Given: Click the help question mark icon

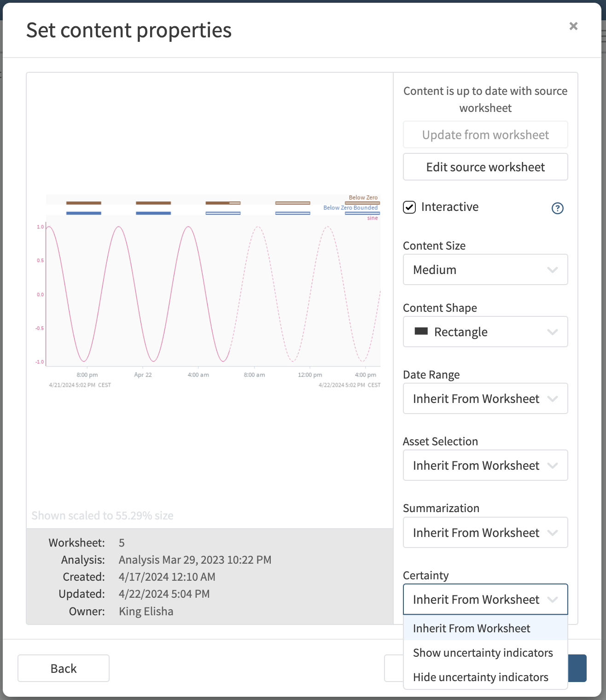Looking at the screenshot, I should coord(557,208).
